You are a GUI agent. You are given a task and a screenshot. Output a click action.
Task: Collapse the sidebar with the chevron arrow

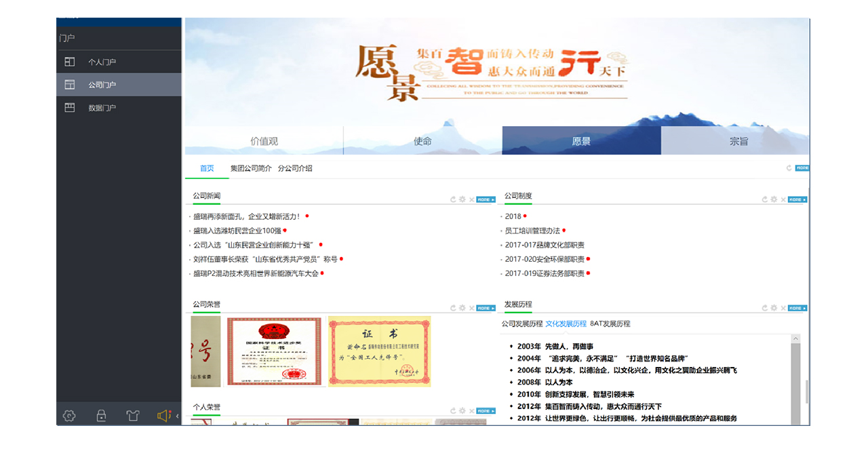[177, 416]
